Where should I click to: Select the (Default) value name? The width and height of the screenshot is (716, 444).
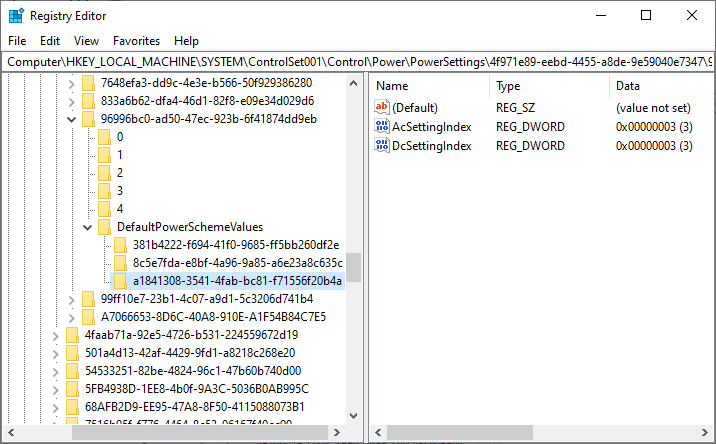tap(415, 108)
